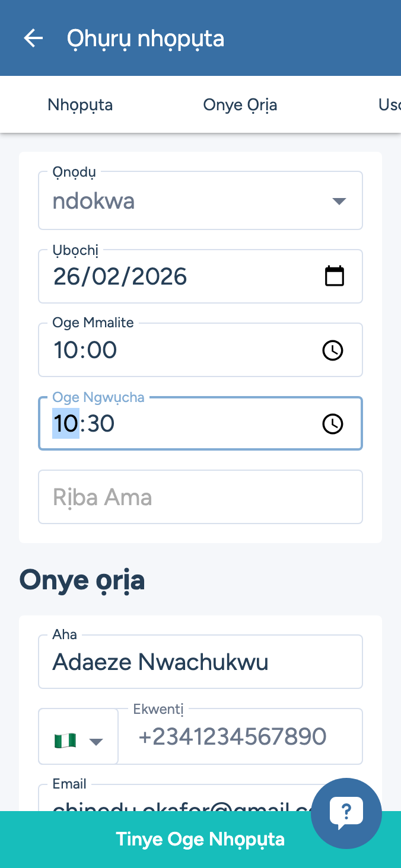Expand the country code dropdown arrow

(x=96, y=741)
